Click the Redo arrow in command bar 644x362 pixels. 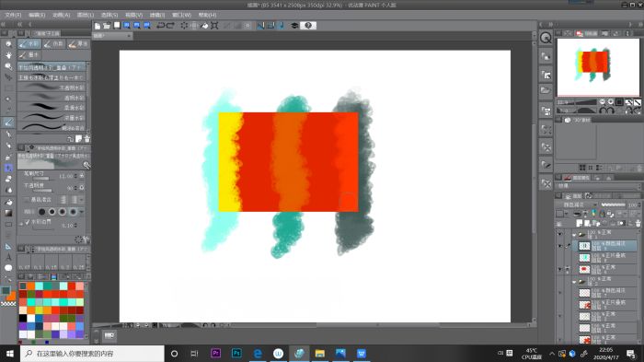coord(170,26)
